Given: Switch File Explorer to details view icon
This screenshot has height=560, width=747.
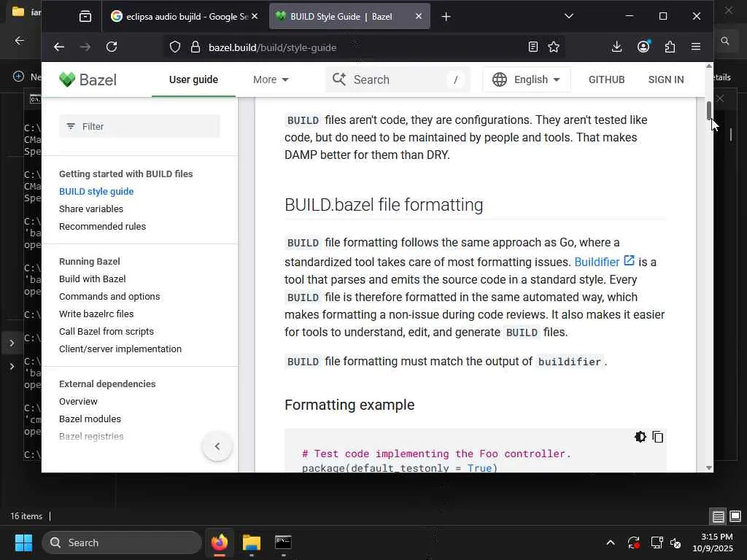Looking at the screenshot, I should click(x=719, y=516).
